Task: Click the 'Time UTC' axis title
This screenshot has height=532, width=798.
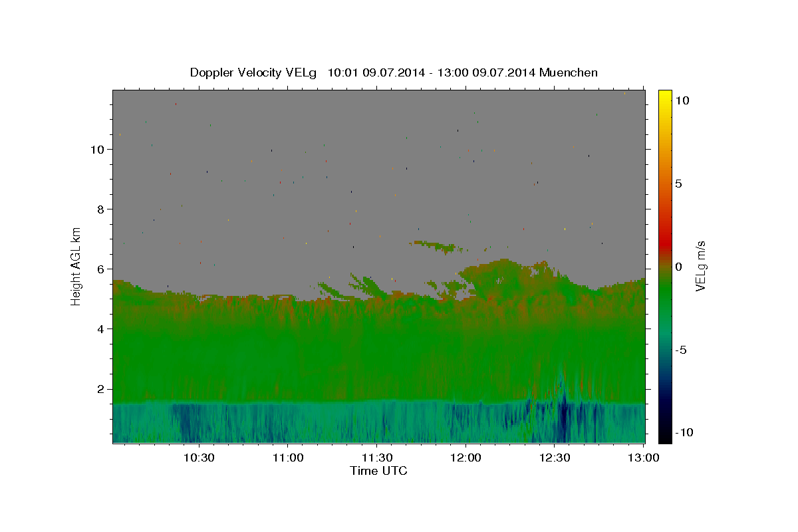Action: point(378,471)
